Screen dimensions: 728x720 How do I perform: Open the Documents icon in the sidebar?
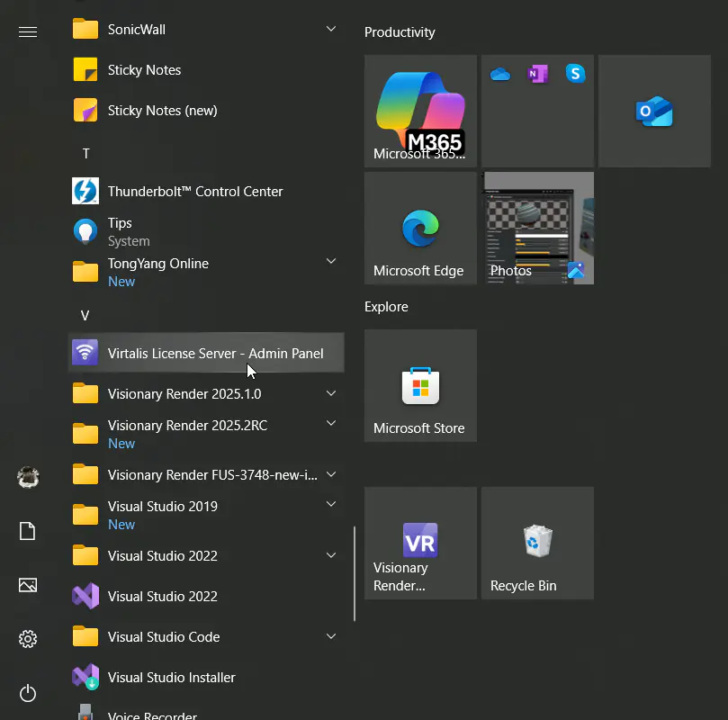click(x=27, y=531)
